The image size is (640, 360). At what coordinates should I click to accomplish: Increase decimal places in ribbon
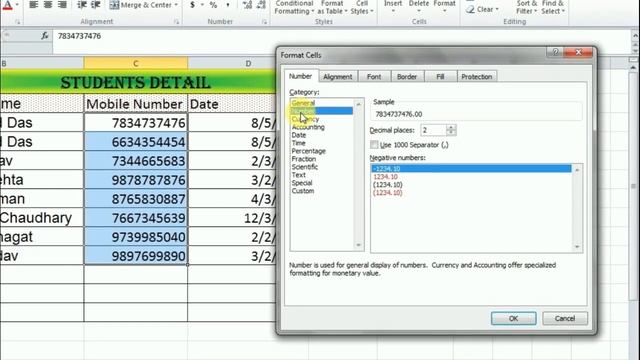tap(247, 4)
